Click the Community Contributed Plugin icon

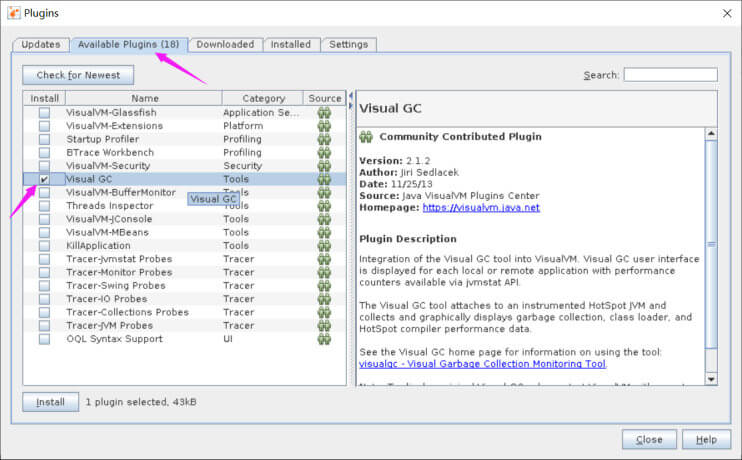click(x=366, y=137)
